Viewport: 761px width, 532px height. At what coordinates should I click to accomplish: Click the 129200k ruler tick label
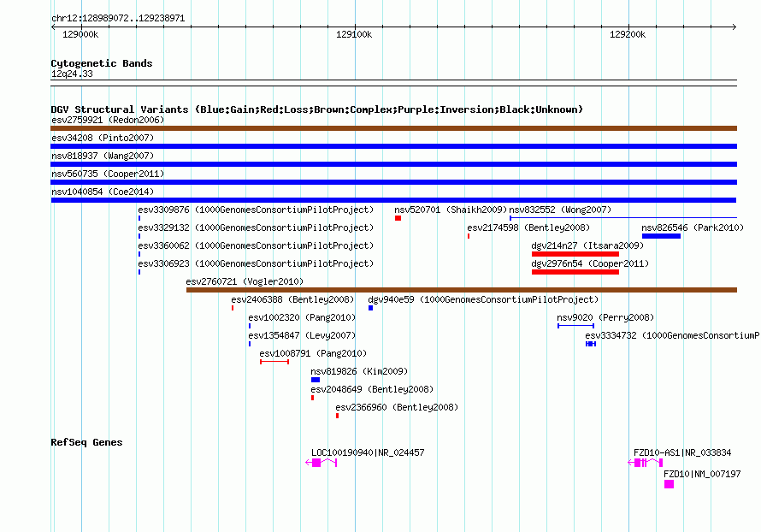628,34
